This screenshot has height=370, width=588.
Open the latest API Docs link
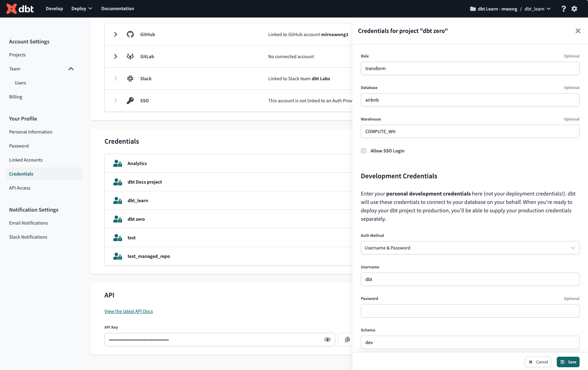point(128,311)
